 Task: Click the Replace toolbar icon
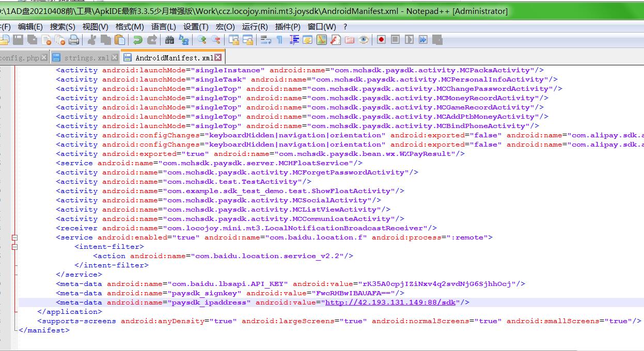[183, 40]
